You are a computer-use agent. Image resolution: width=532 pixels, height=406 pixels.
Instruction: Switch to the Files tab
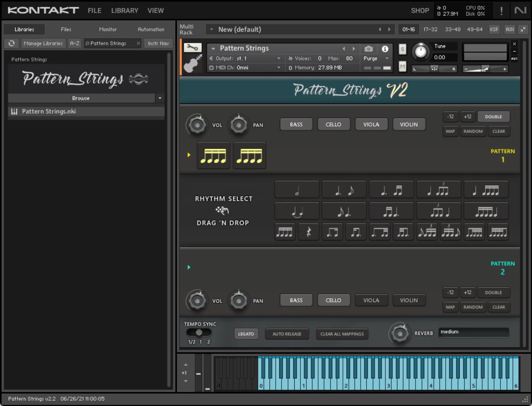(66, 30)
